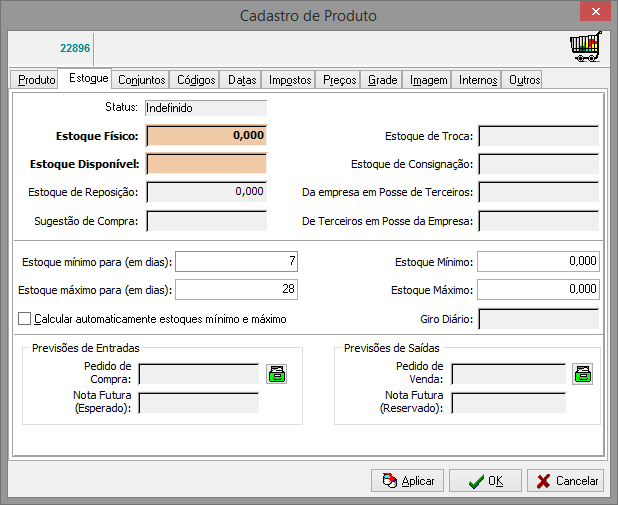
Task: Open the Conjuntos tab
Action: click(x=141, y=80)
